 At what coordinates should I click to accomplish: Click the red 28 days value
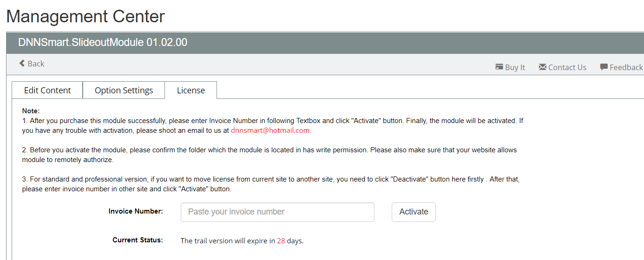tap(281, 241)
